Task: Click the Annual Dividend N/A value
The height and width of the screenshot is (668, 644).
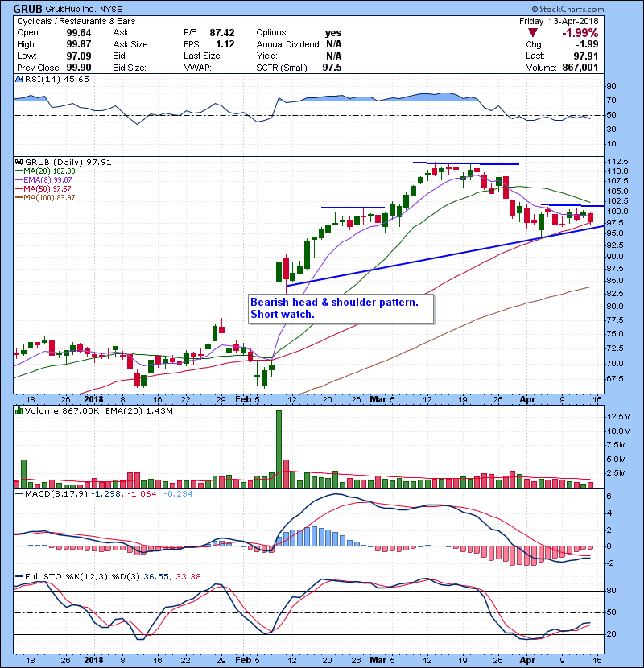Action: point(334,44)
